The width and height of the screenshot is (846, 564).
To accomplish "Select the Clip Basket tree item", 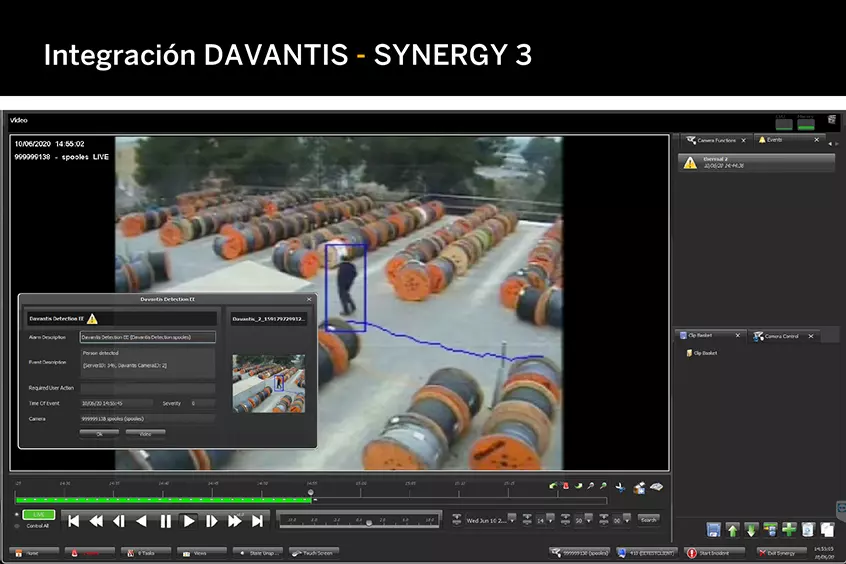I will point(701,353).
